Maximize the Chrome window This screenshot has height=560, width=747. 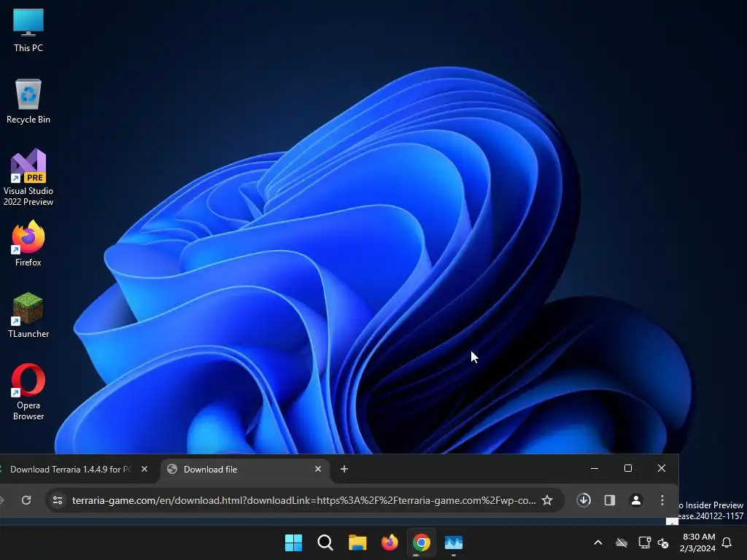628,469
